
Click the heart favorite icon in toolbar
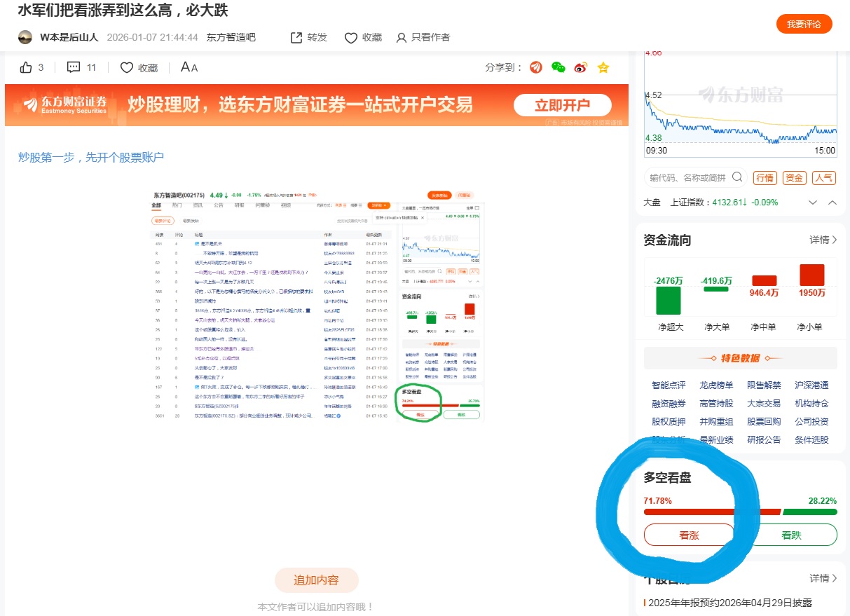click(x=127, y=67)
